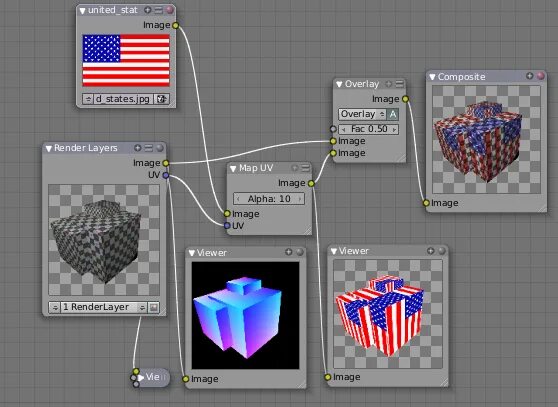Click upper Image input socket on Overlay
558x407 pixels.
click(x=333, y=141)
